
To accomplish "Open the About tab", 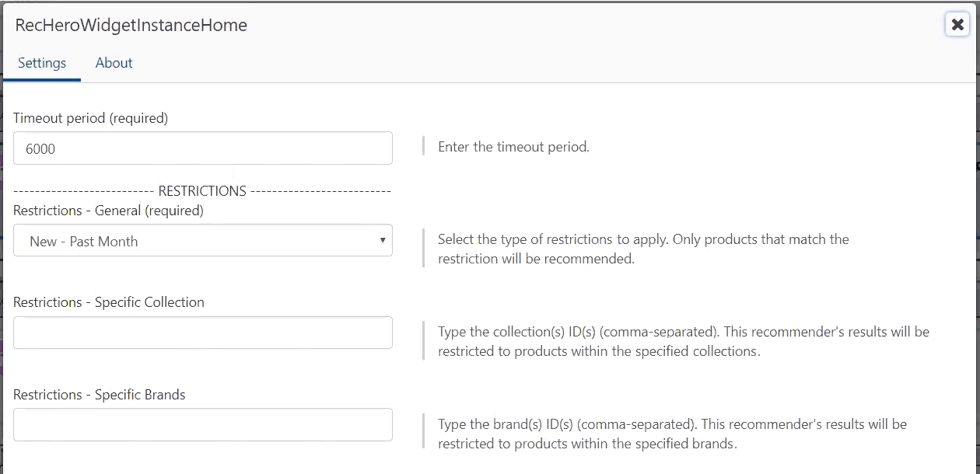I will click(114, 63).
